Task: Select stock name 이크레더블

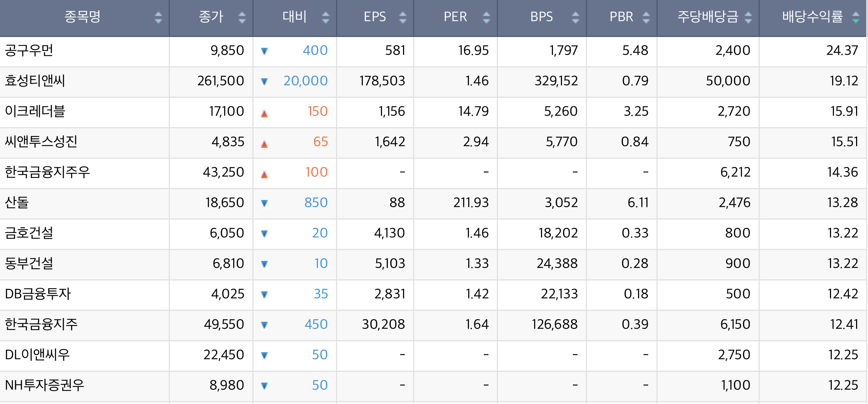Action: (x=35, y=111)
